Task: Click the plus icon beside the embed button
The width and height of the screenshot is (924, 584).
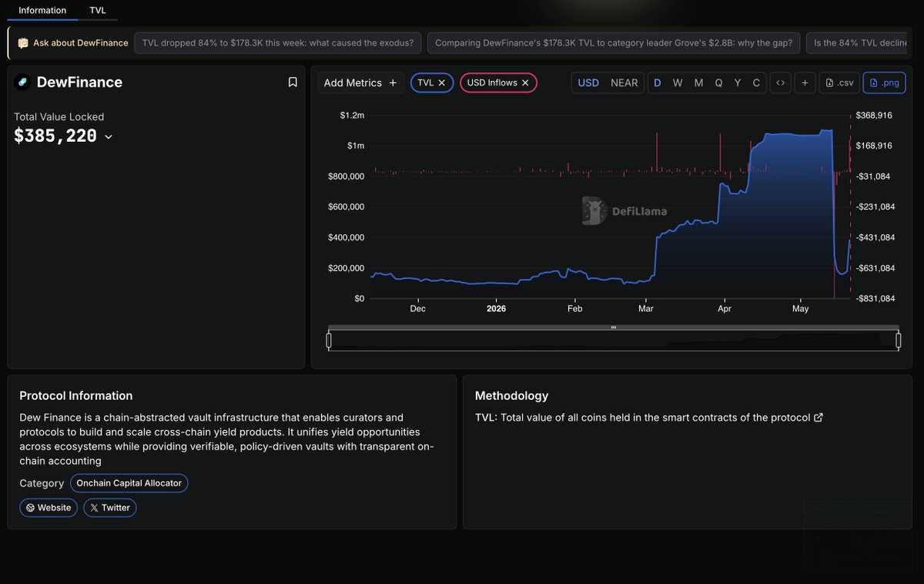Action: (805, 82)
